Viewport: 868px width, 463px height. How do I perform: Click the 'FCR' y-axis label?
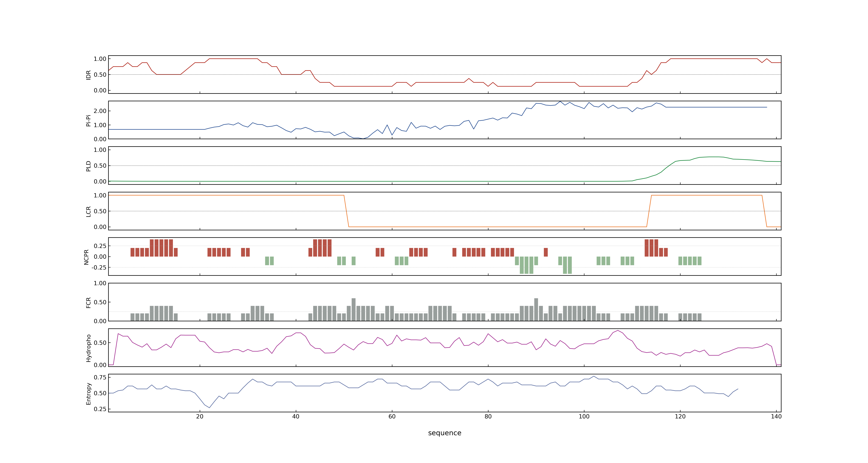[x=88, y=302]
